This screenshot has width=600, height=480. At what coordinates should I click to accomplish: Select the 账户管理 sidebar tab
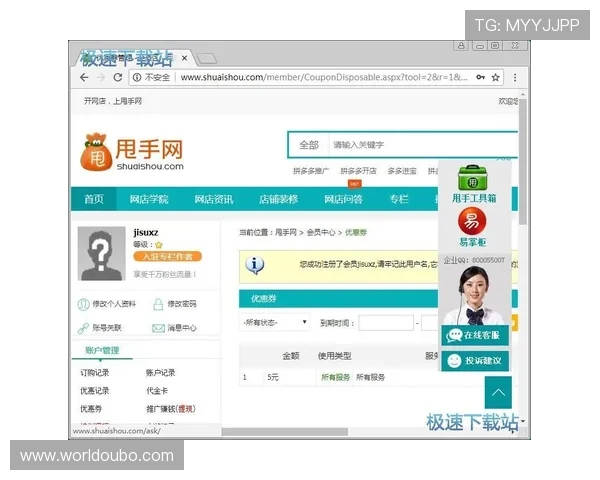102,350
